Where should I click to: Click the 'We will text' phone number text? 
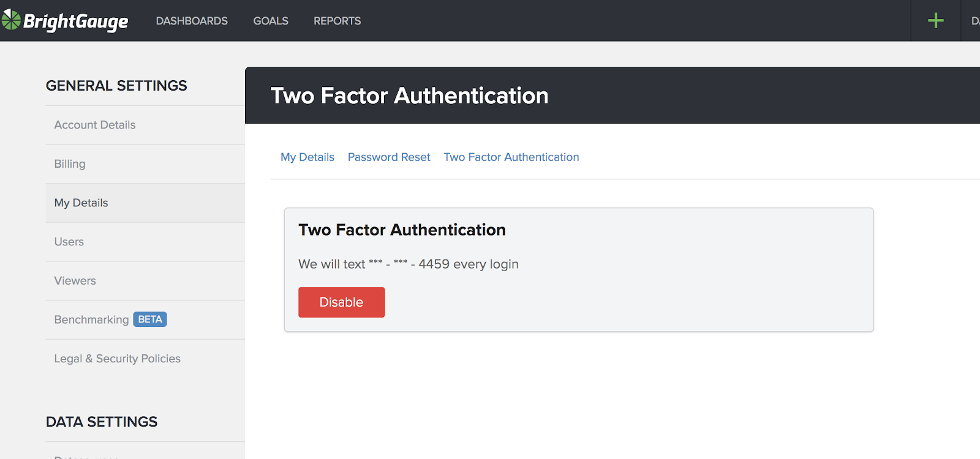coord(409,264)
